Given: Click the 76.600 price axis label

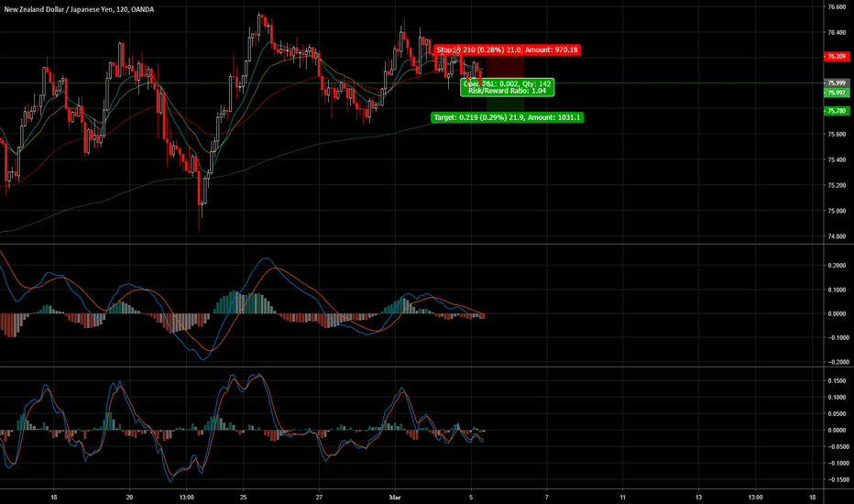Looking at the screenshot, I should (x=837, y=7).
